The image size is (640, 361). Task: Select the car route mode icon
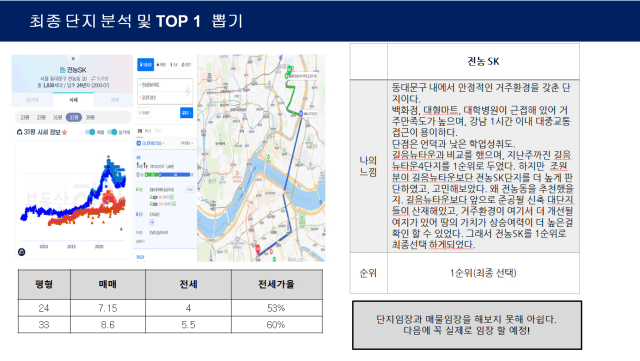[x=162, y=65]
